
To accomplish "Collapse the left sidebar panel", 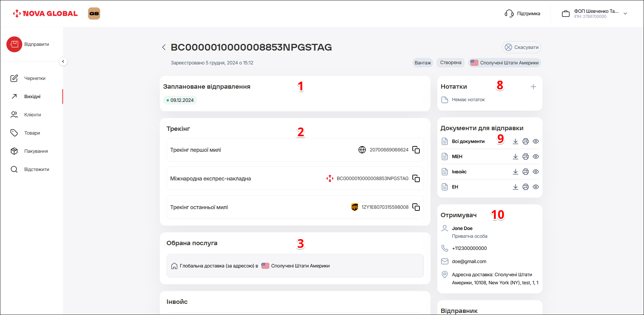I will [63, 61].
